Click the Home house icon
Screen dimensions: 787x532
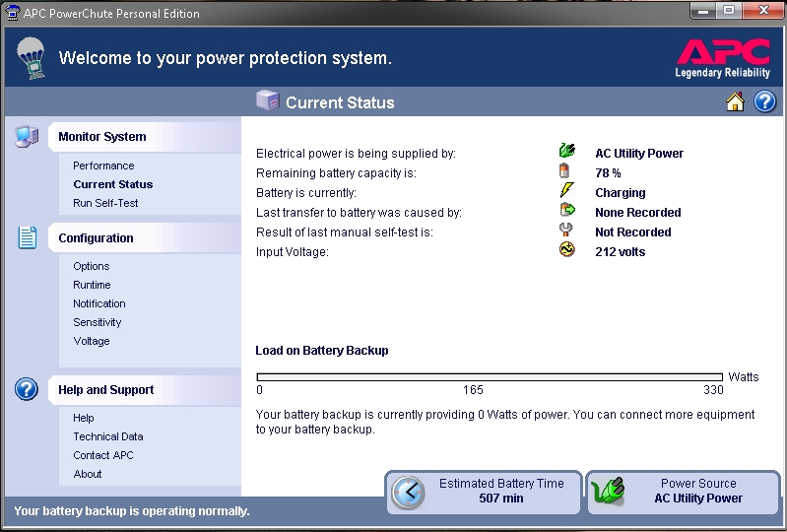pos(735,101)
